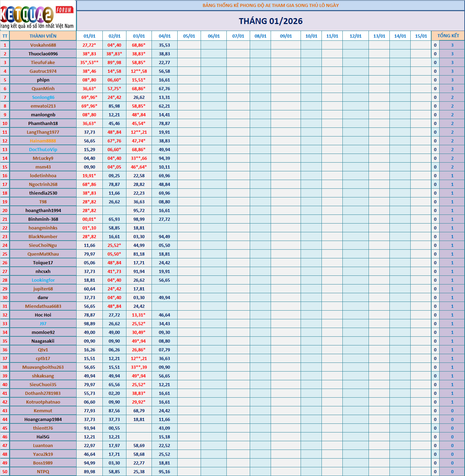
Task: Open member J97's name
Action: (43, 323)
